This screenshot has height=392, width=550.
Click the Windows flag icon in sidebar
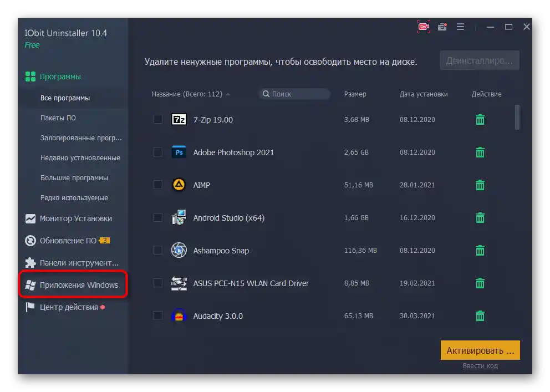click(30, 285)
